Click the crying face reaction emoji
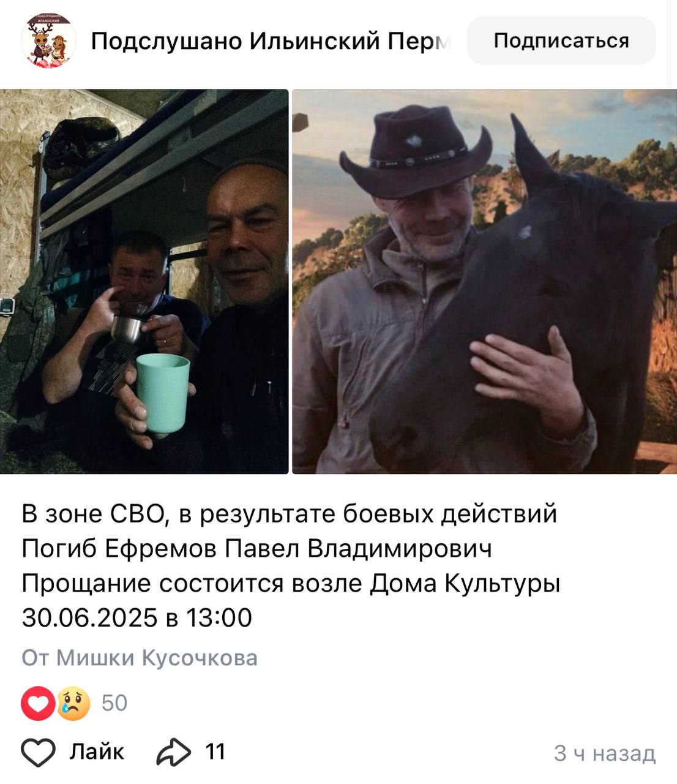 click(73, 703)
